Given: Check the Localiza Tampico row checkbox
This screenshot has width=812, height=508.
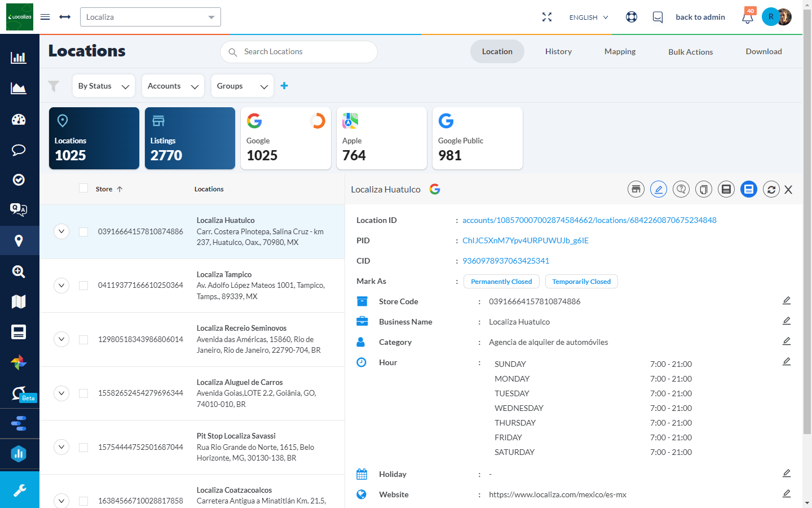Looking at the screenshot, I should (x=83, y=286).
